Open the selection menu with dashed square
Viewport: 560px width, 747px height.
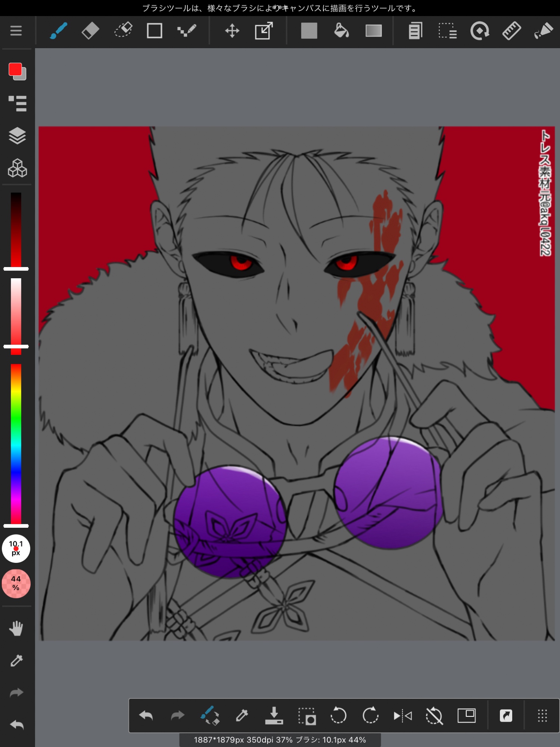447,31
